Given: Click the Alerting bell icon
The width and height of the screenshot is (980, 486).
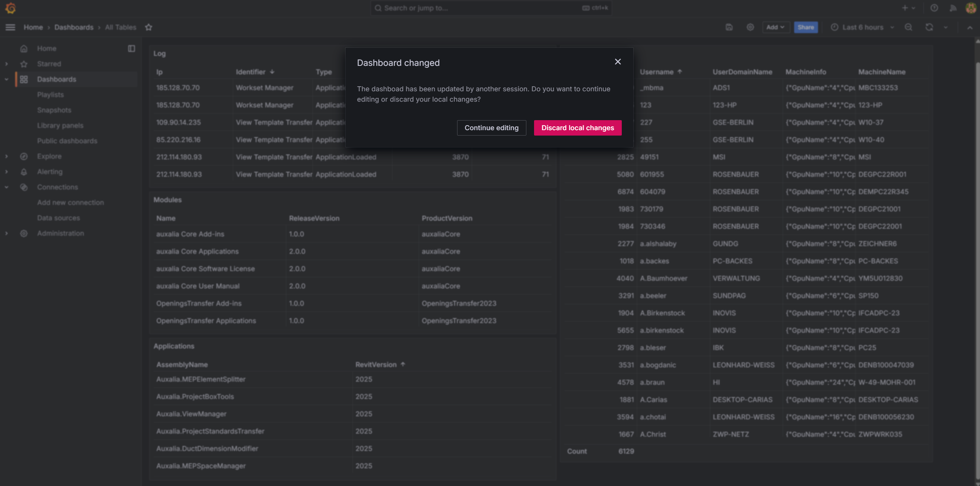Looking at the screenshot, I should click(24, 172).
